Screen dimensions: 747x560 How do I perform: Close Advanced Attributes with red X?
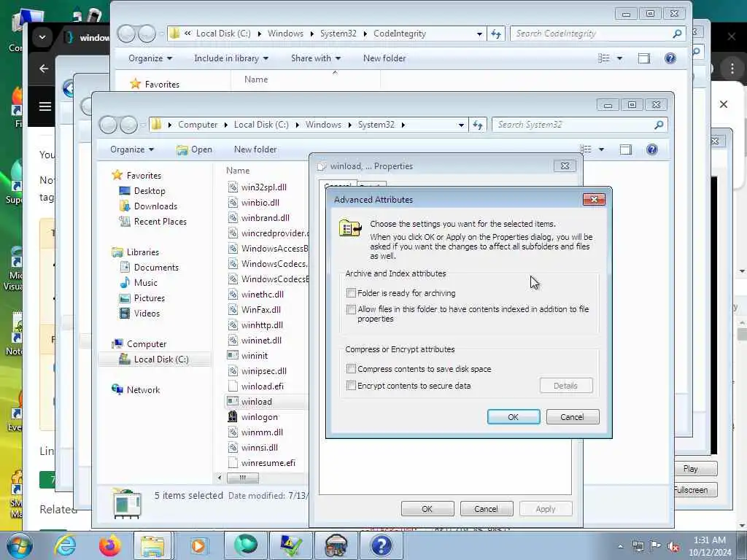coord(594,200)
